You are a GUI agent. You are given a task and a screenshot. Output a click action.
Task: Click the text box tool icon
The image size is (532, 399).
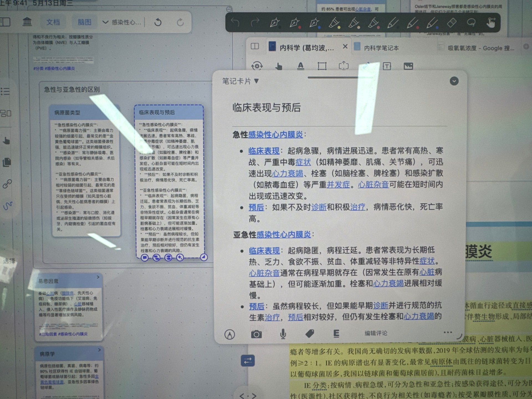(x=387, y=66)
